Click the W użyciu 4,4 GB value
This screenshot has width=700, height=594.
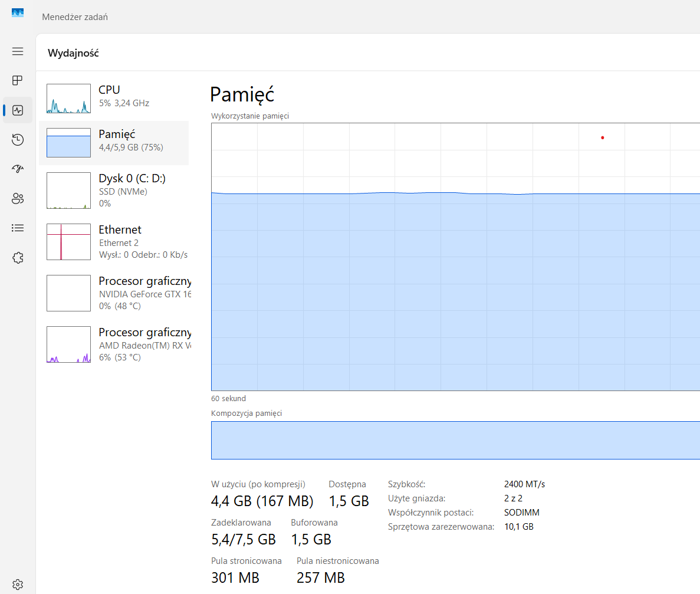click(262, 501)
